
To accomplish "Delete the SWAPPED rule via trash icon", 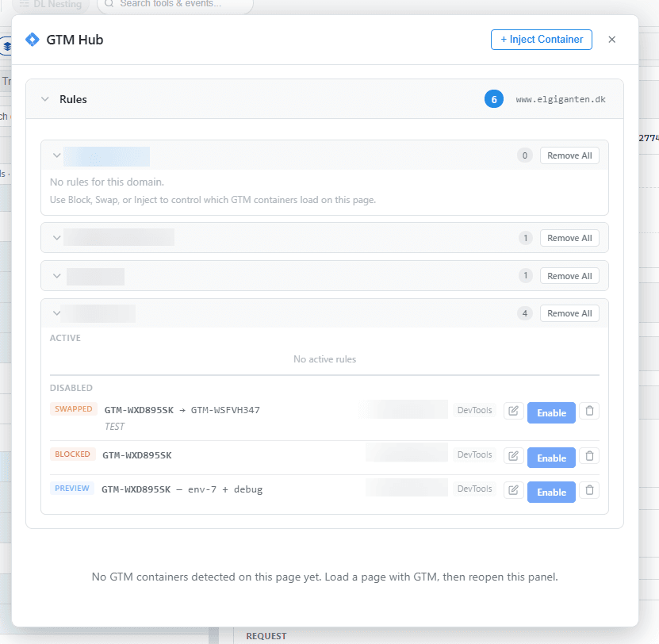I will [589, 411].
